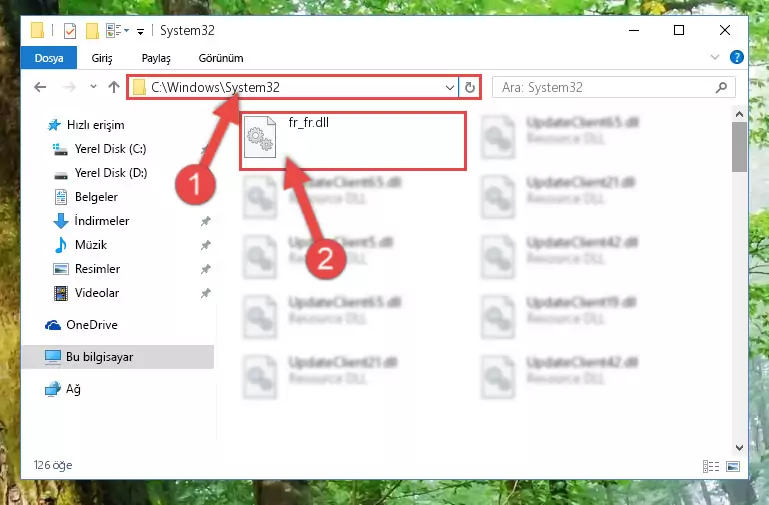Screen dimensions: 769x505
Task: Click the fr_fr.dll gear file icon
Action: pos(259,137)
